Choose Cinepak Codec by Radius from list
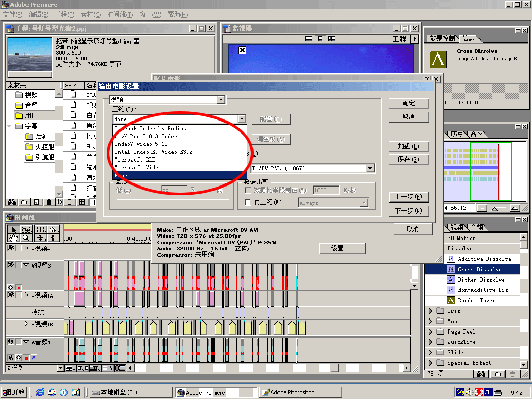532x399 pixels. [180, 128]
